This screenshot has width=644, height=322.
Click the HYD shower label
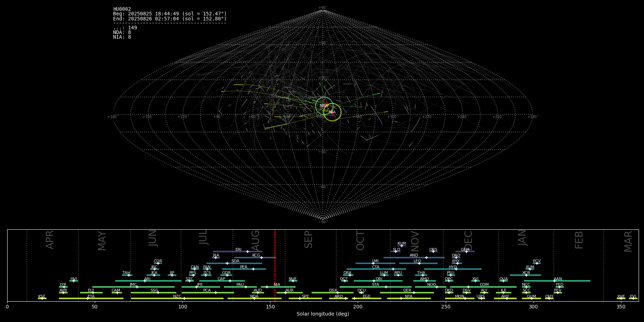(x=453, y=267)
